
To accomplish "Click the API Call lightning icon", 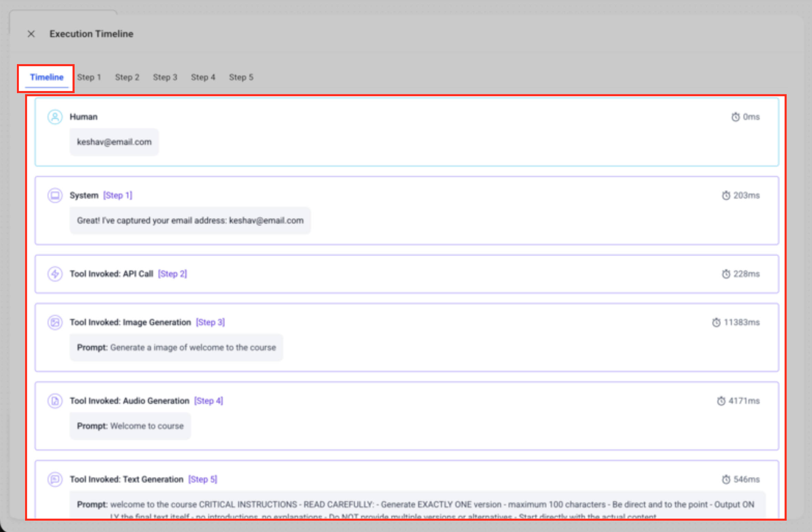I will [x=55, y=274].
